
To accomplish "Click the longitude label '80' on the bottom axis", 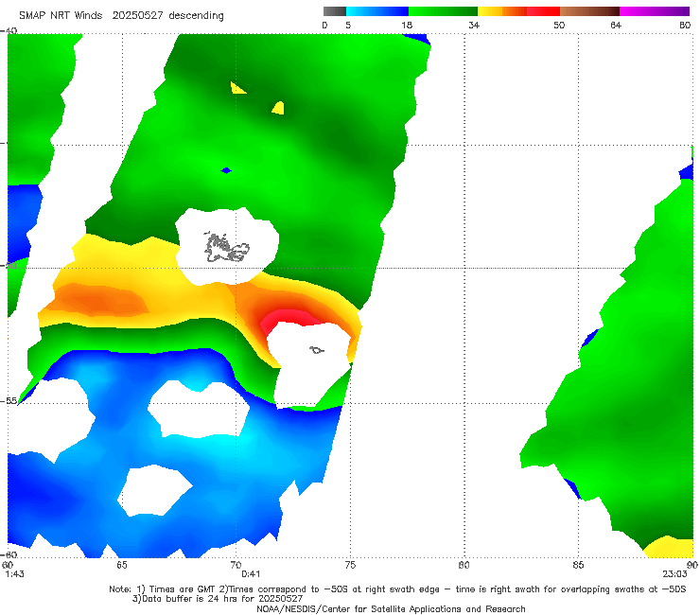I will (464, 566).
